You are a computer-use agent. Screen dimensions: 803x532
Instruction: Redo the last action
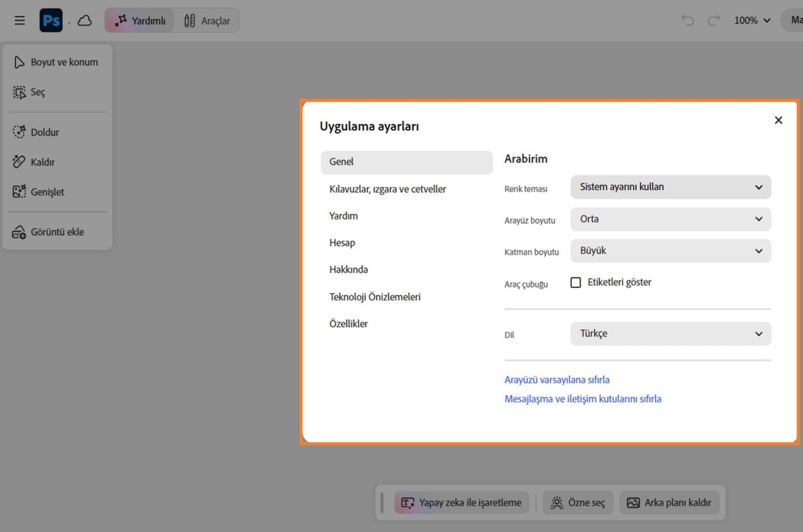click(713, 20)
